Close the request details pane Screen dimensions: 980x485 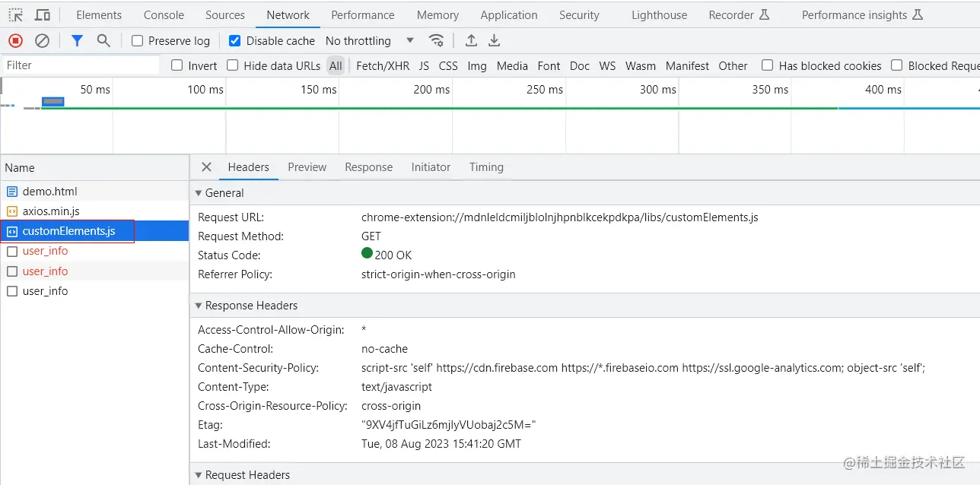pos(206,167)
